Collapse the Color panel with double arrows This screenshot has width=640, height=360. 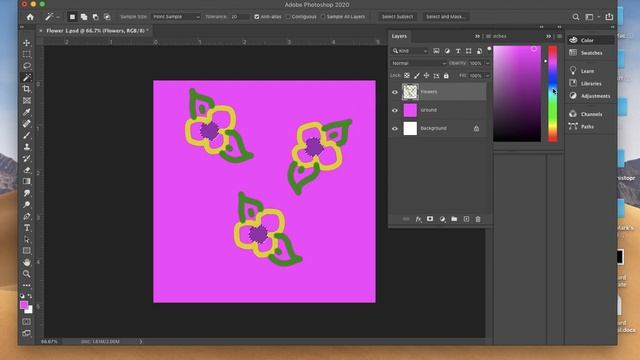(548, 36)
